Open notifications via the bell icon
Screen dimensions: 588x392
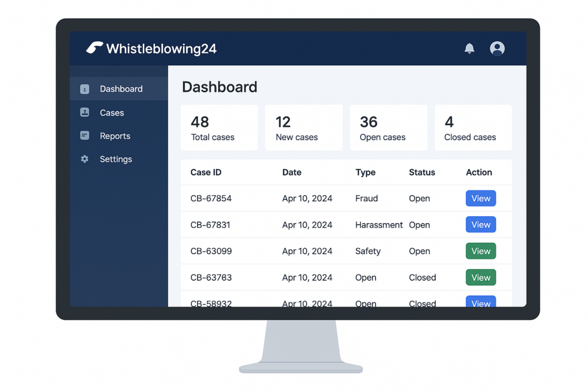point(469,49)
